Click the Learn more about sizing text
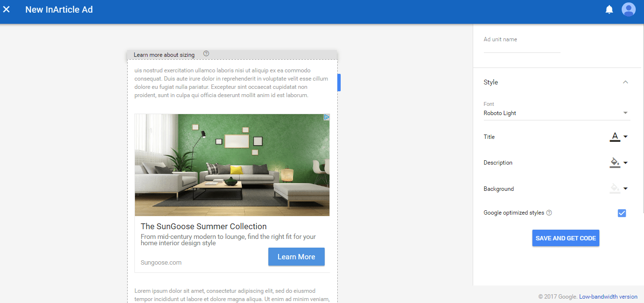 [164, 55]
